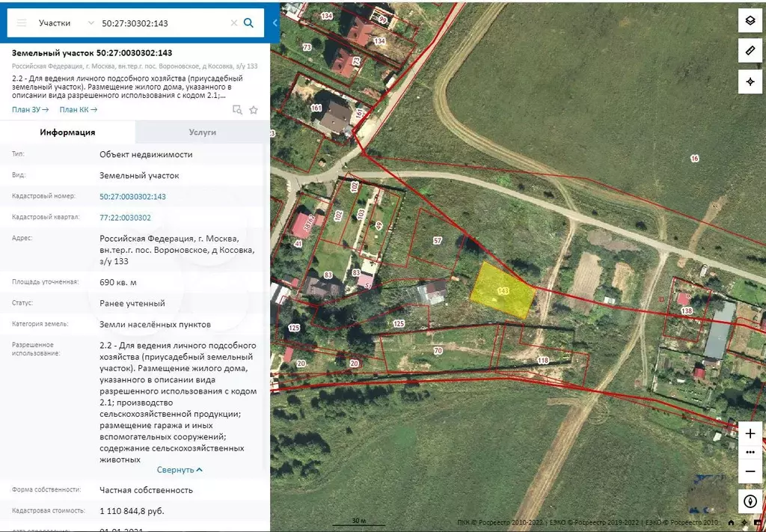This screenshot has height=532, width=766.
Task: Open zoom options three-dots button
Action: pyautogui.click(x=750, y=453)
